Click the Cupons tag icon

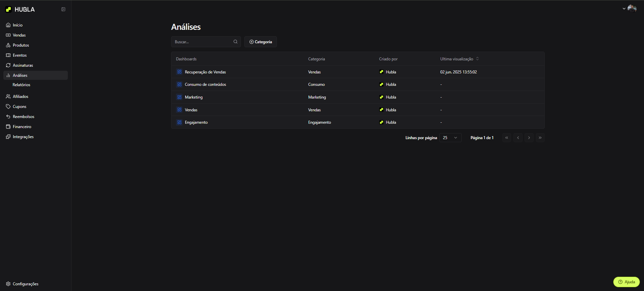click(x=8, y=107)
